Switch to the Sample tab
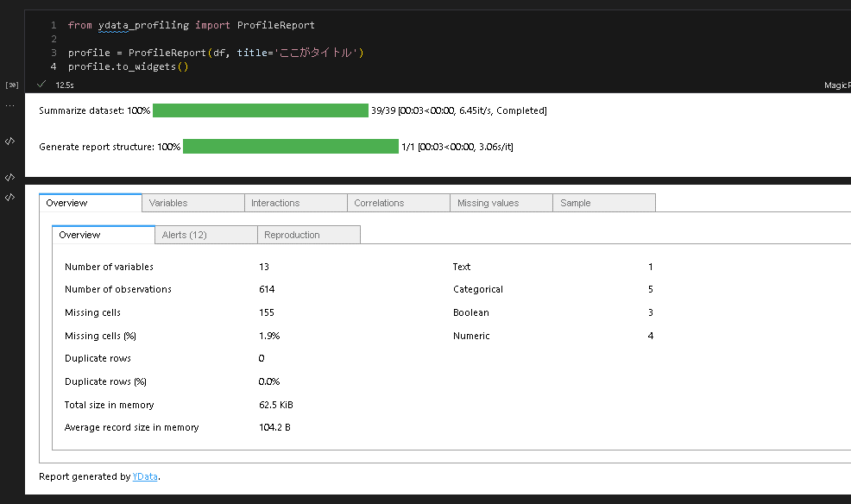 click(602, 202)
